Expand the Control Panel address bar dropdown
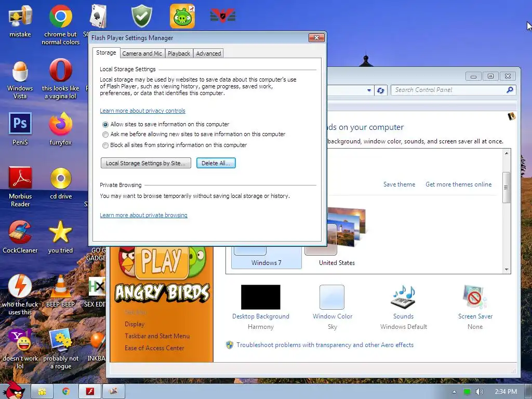 (369, 90)
